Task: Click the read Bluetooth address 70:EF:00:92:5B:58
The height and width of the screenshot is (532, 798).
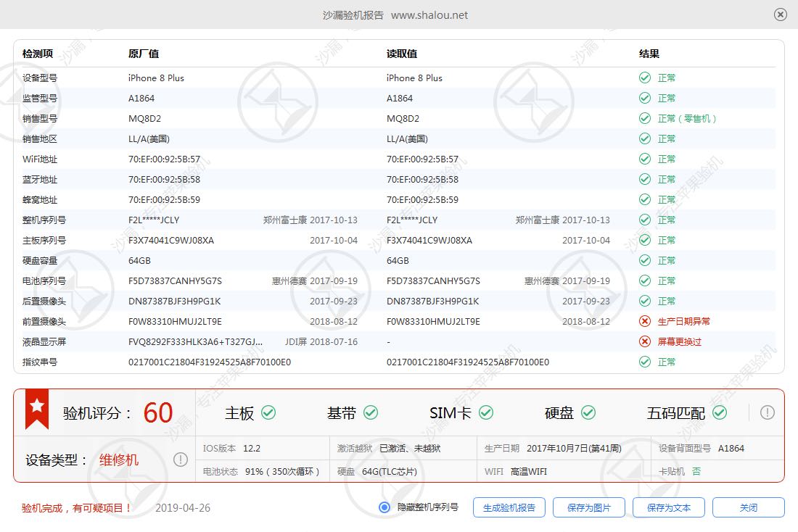Action: click(422, 180)
